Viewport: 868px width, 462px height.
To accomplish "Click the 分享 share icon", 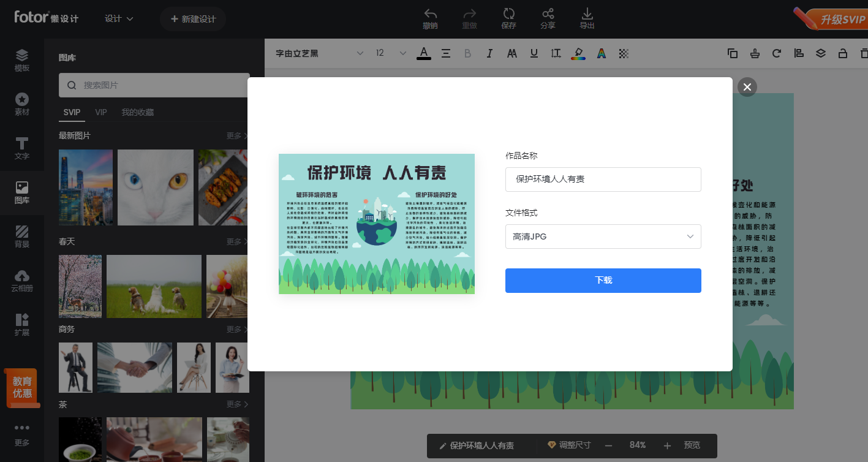I will pyautogui.click(x=548, y=18).
